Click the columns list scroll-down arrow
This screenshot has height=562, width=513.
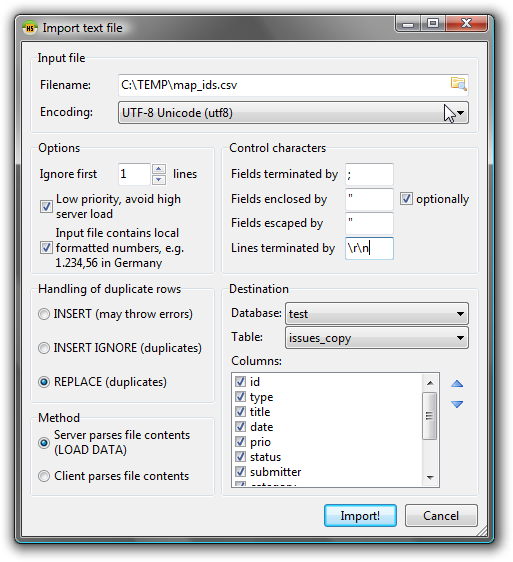[430, 477]
